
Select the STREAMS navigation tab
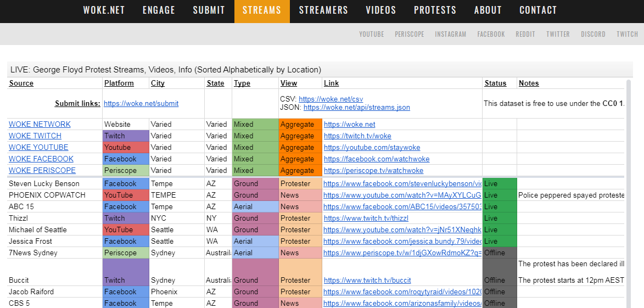(262, 11)
